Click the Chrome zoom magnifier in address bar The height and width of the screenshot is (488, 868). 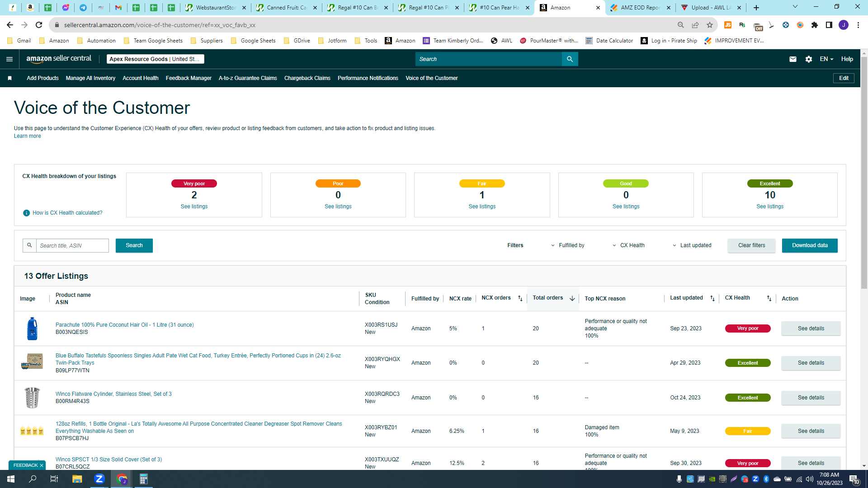pyautogui.click(x=681, y=25)
